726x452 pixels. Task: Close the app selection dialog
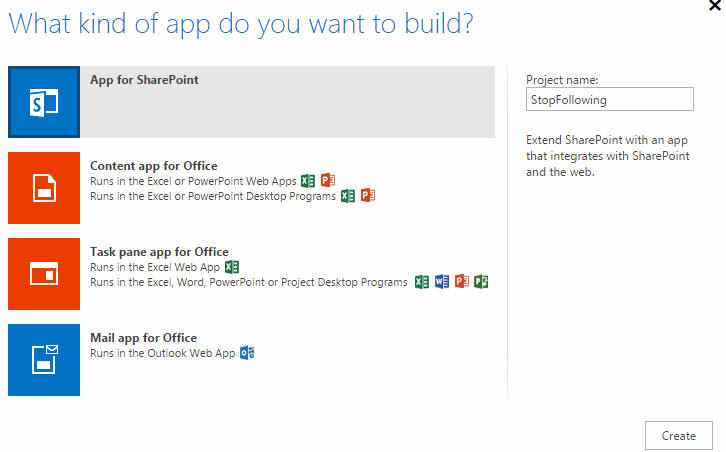tap(713, 5)
